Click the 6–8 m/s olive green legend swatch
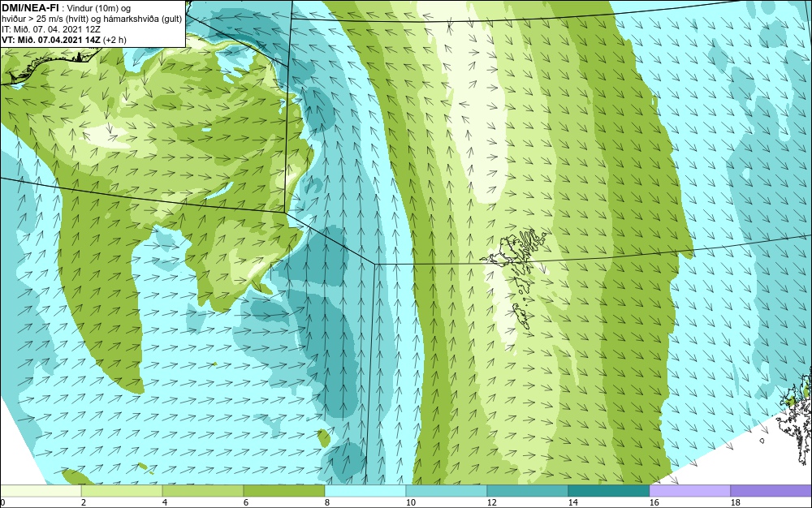The height and width of the screenshot is (508, 812). point(283,491)
